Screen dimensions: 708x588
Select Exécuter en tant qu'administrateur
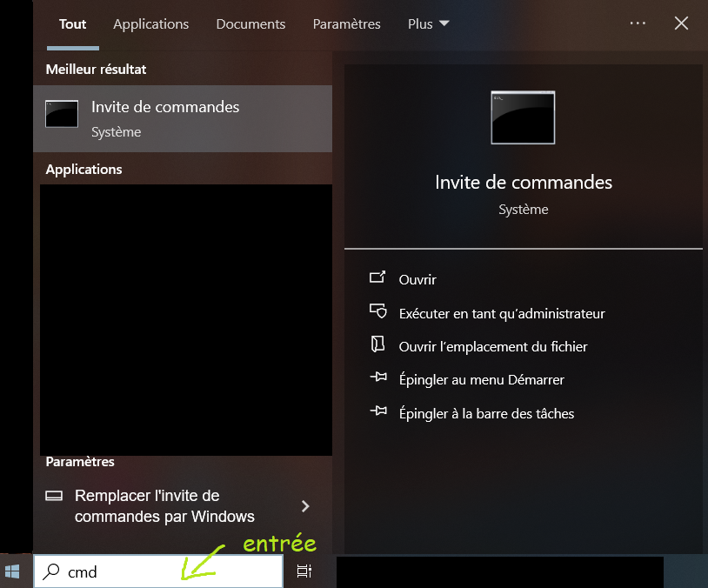click(502, 313)
